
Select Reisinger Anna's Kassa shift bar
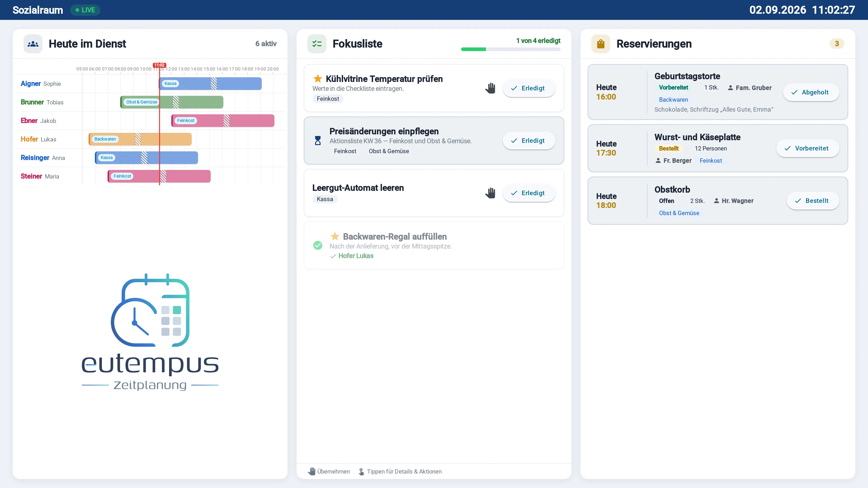click(x=146, y=158)
